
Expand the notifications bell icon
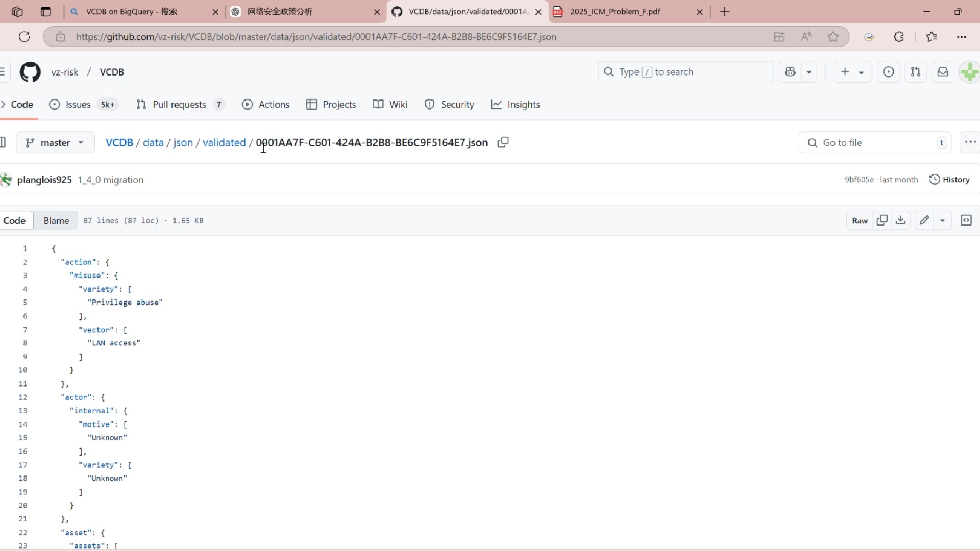tap(943, 72)
